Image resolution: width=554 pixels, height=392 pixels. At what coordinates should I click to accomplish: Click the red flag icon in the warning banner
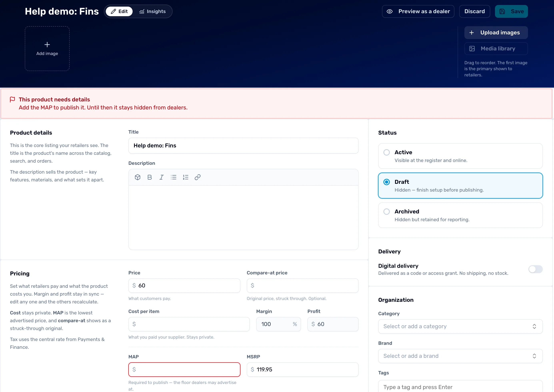click(x=12, y=99)
